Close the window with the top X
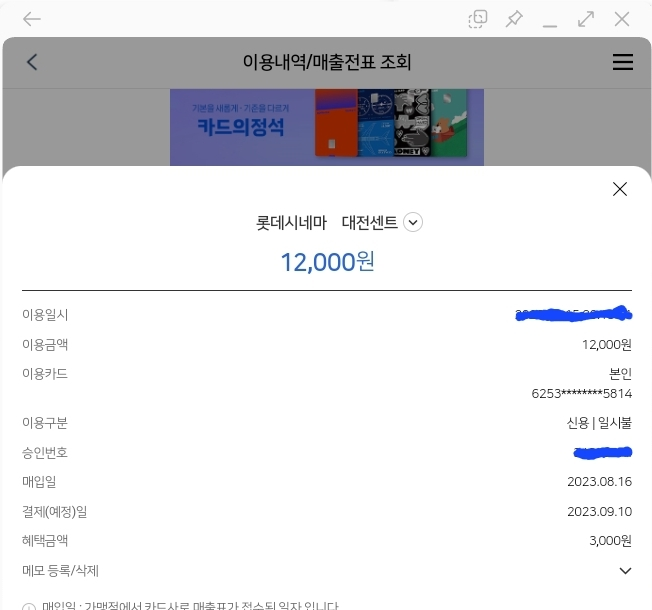 622,19
